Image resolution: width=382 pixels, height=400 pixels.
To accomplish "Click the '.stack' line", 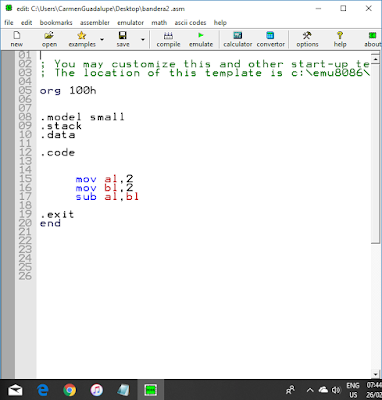I will coord(61,126).
